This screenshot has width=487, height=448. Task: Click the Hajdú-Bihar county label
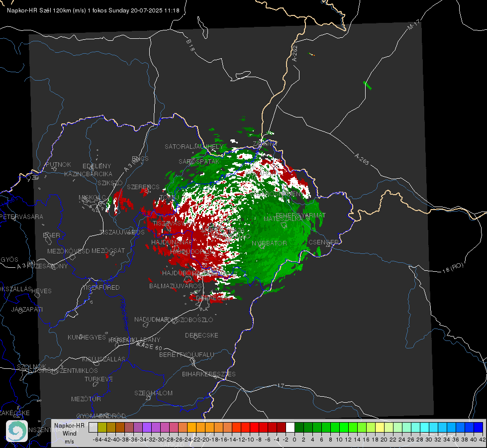pyautogui.click(x=124, y=315)
